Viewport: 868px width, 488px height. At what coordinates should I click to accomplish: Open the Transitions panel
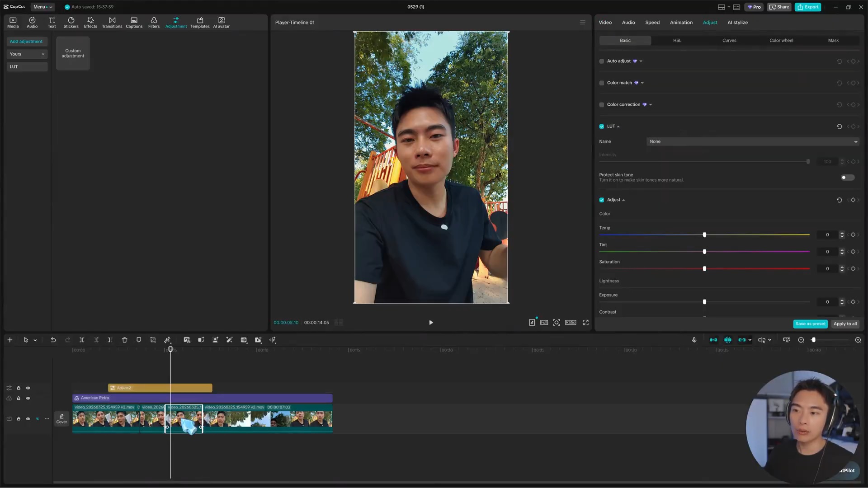pyautogui.click(x=112, y=23)
